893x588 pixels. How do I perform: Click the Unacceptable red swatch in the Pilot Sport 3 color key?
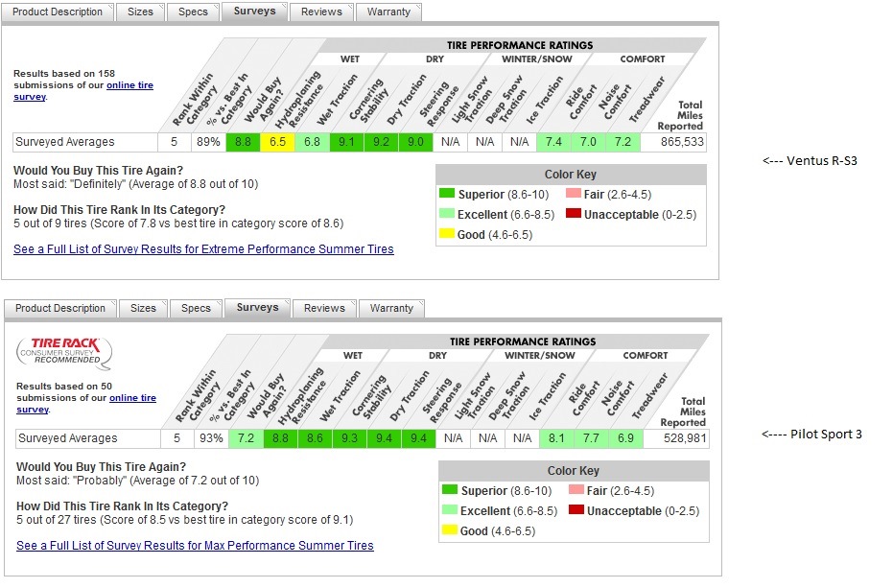[x=576, y=510]
